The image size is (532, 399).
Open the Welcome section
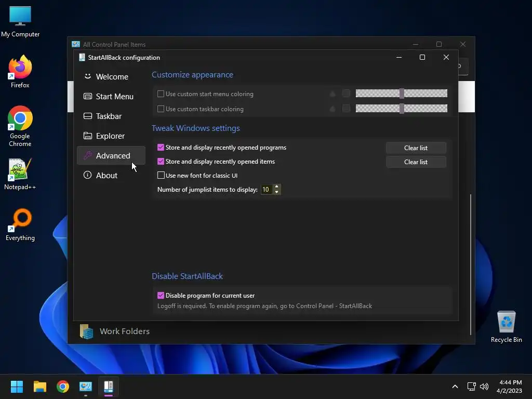point(111,77)
